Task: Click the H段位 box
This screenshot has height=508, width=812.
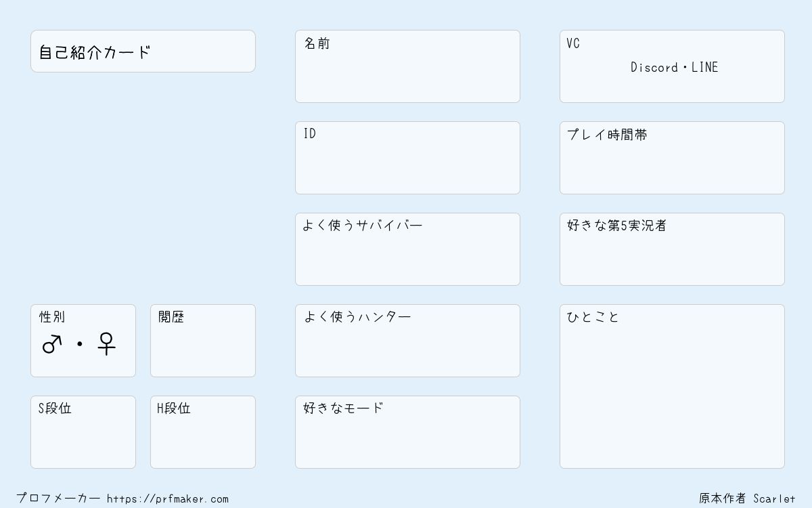Action: (x=203, y=432)
